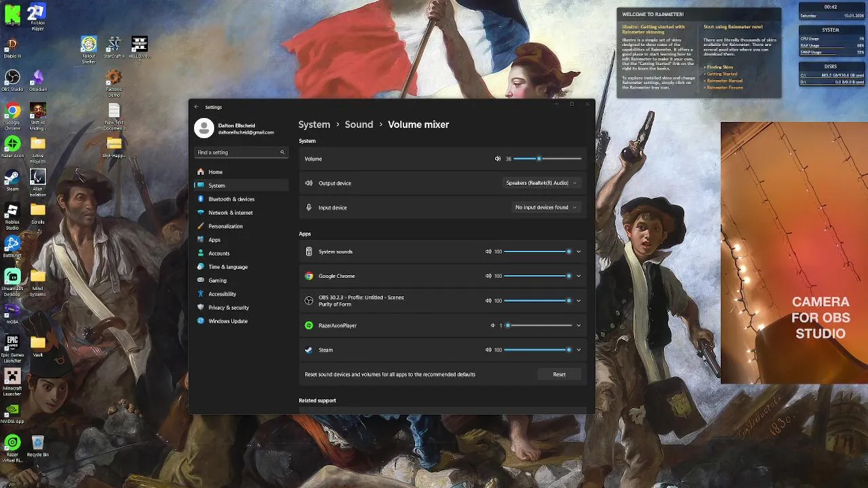
Task: Open Dalton Ellscheid account profile
Action: tap(235, 128)
